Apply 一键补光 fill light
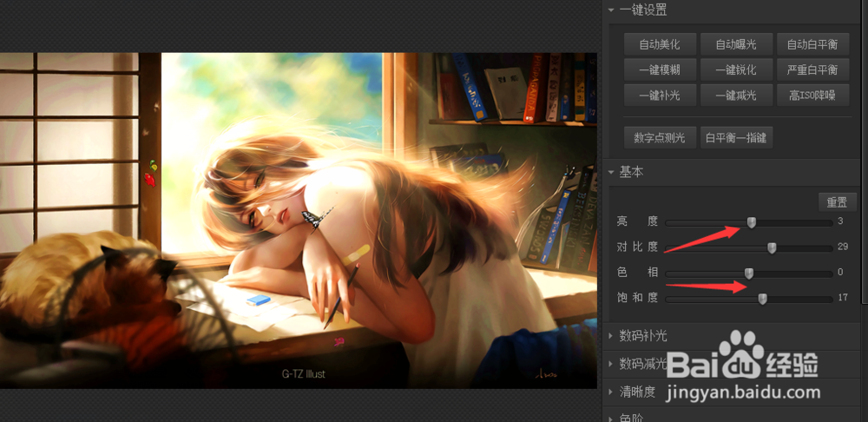 [x=660, y=96]
